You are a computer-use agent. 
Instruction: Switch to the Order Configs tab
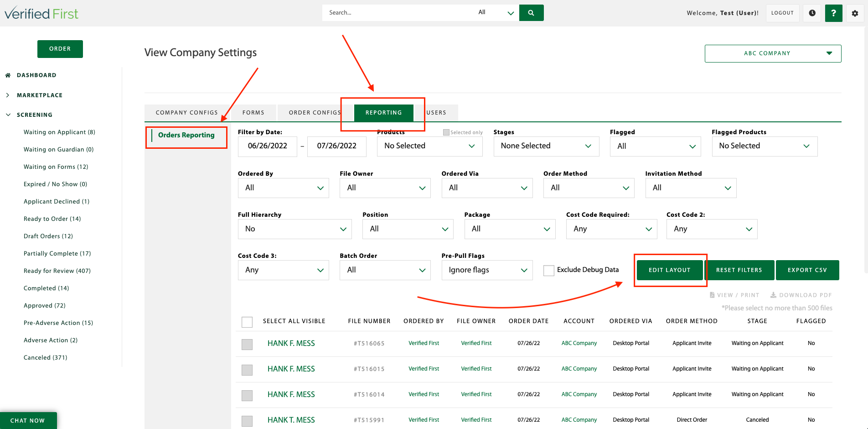[315, 113]
